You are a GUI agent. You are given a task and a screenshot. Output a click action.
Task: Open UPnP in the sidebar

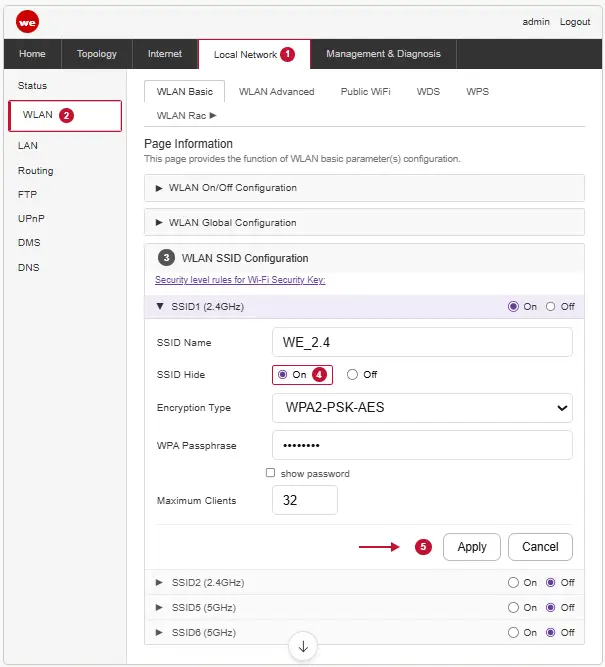(31, 219)
